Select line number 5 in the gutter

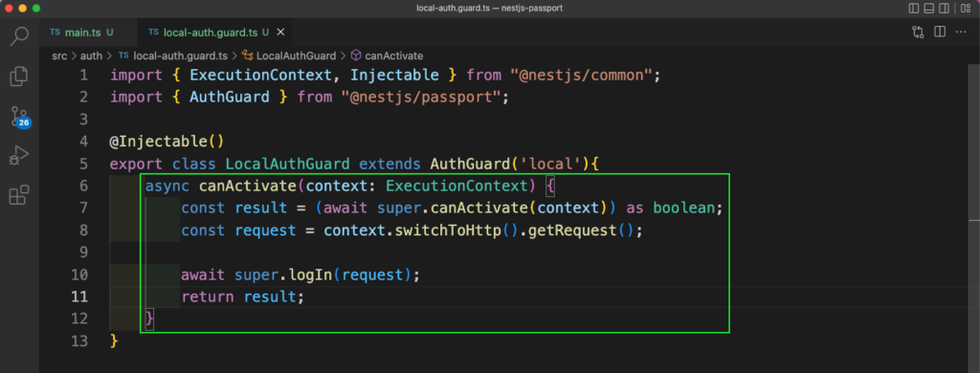(83, 165)
